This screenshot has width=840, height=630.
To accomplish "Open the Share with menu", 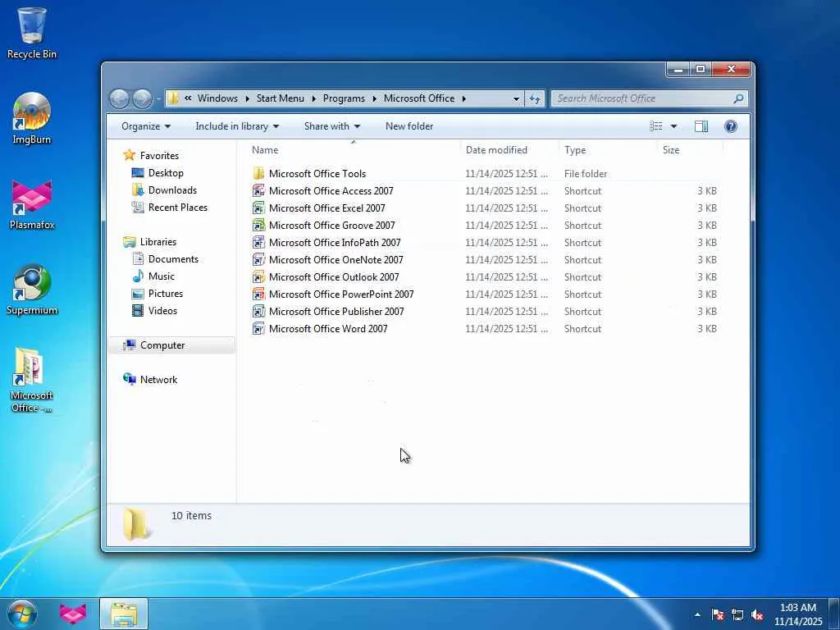I will pyautogui.click(x=332, y=126).
